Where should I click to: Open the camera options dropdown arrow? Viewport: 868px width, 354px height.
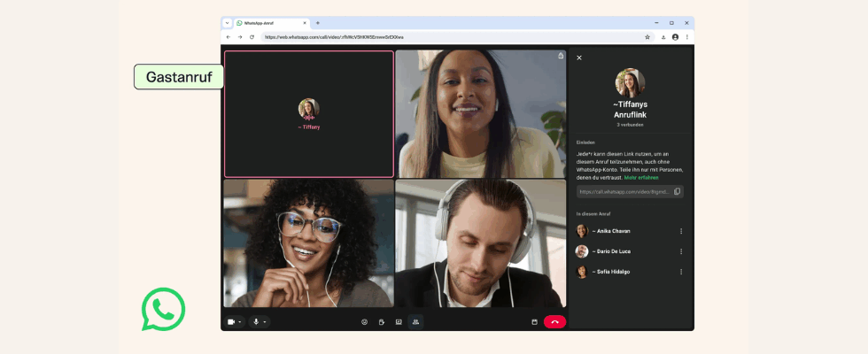pos(240,322)
